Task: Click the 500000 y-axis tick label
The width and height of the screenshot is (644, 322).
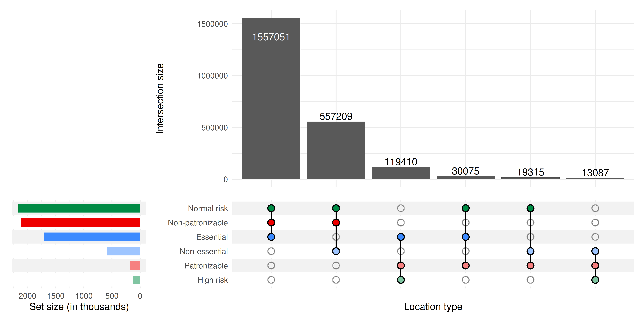Action: pyautogui.click(x=215, y=128)
